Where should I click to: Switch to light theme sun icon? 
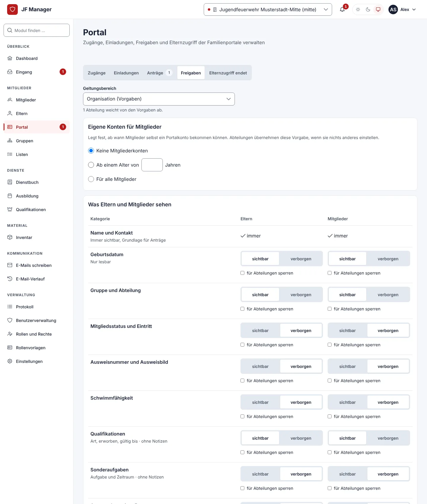(x=358, y=9)
